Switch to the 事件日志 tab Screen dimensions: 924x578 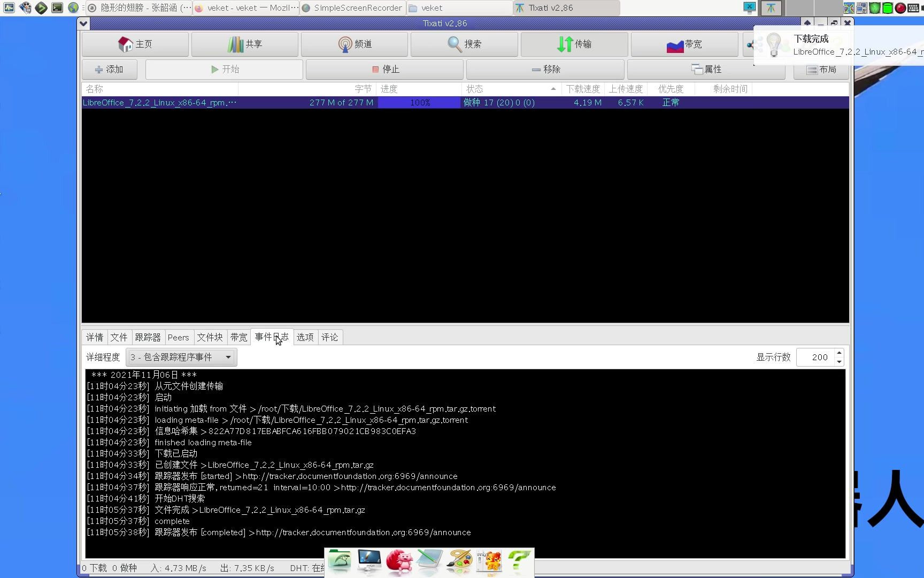[272, 337]
